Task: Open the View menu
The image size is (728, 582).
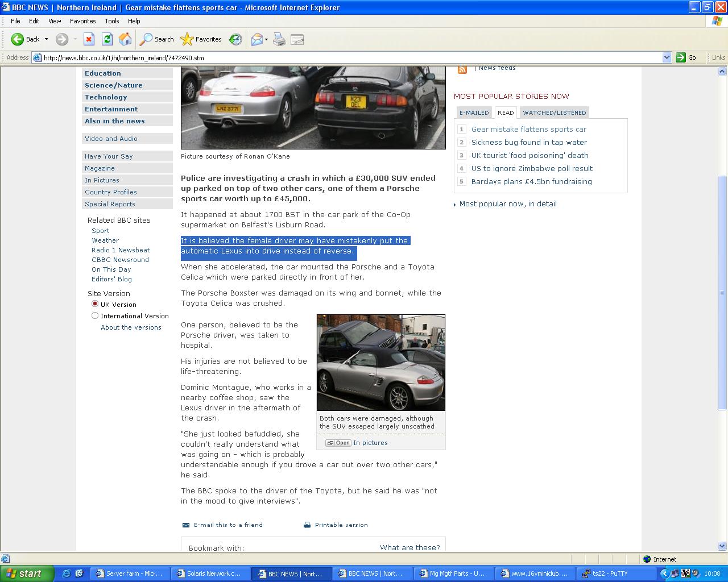Action: tap(55, 21)
